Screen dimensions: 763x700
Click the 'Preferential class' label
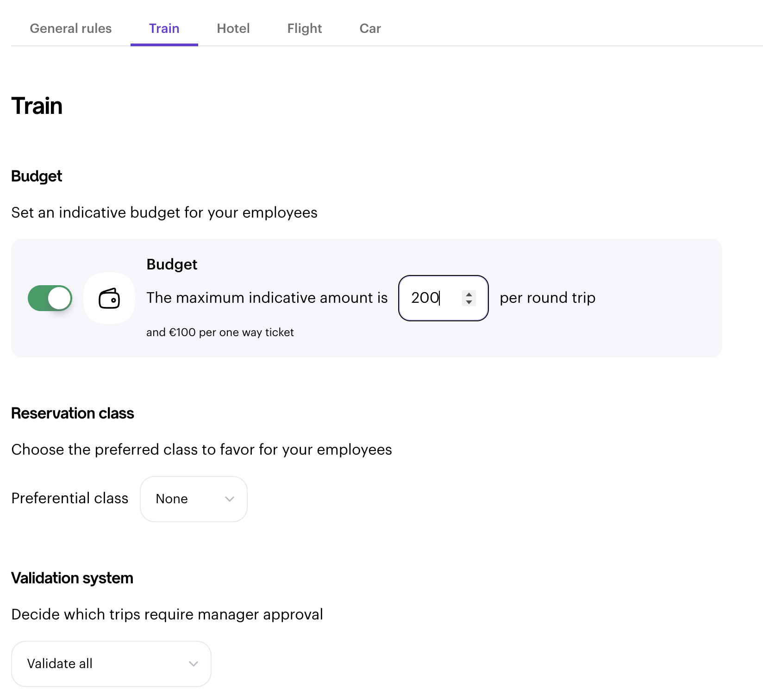70,498
